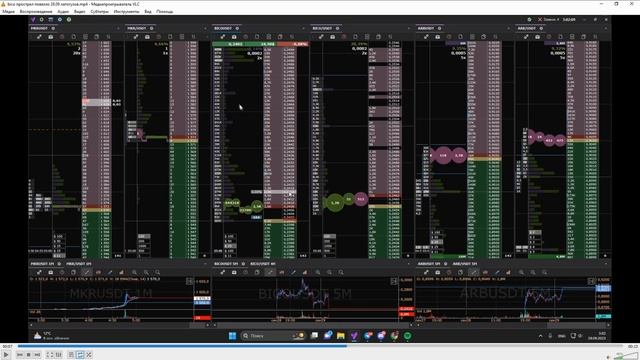Select the BICOUSDT order book tab
The height and width of the screenshot is (360, 640).
click(x=223, y=28)
